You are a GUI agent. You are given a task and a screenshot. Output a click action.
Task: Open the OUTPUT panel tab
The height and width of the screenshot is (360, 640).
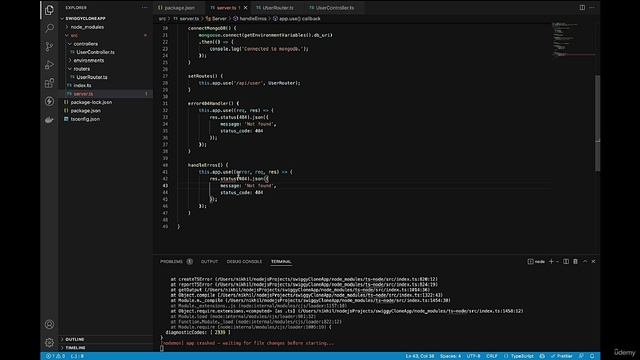coord(209,262)
